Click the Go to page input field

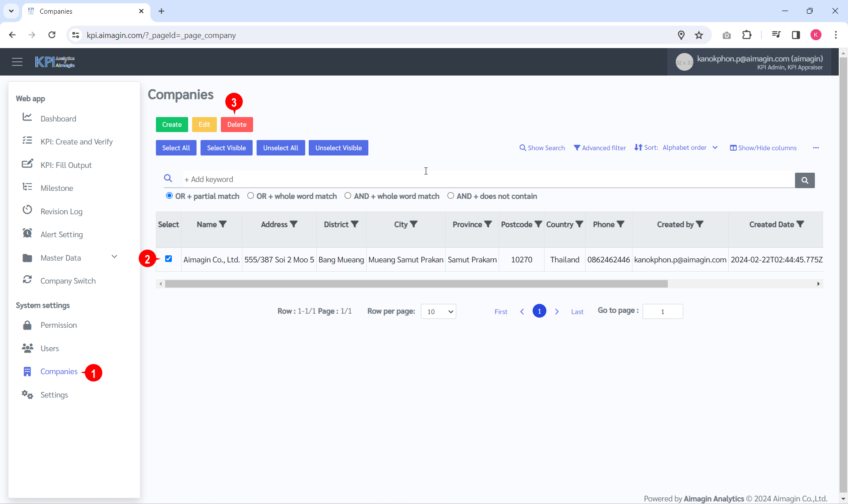662,311
